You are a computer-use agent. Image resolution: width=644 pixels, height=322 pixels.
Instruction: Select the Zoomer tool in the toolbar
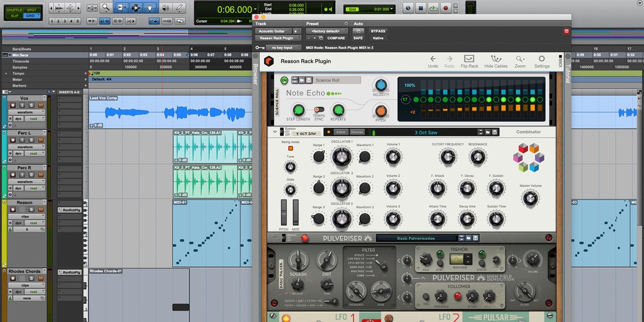pyautogui.click(x=105, y=6)
